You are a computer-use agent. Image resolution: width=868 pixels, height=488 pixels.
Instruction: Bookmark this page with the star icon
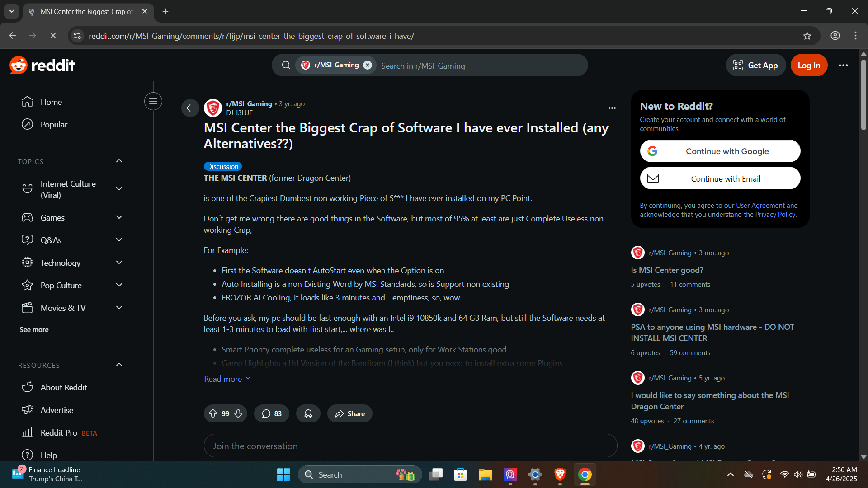807,36
